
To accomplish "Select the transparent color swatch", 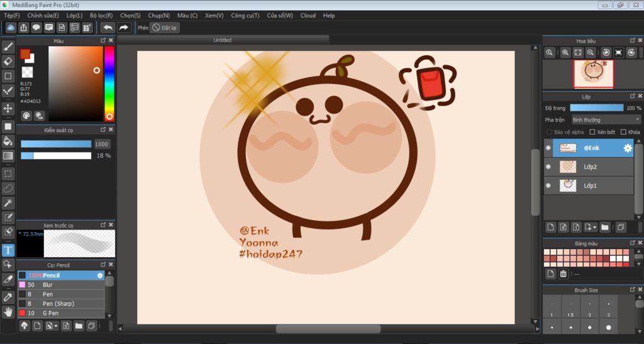I will (x=27, y=72).
